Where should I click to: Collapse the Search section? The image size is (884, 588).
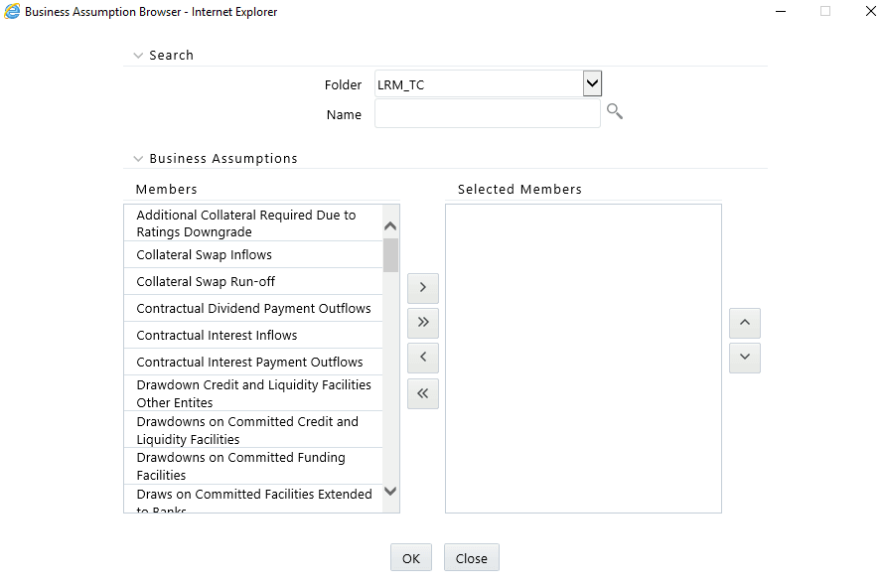138,55
